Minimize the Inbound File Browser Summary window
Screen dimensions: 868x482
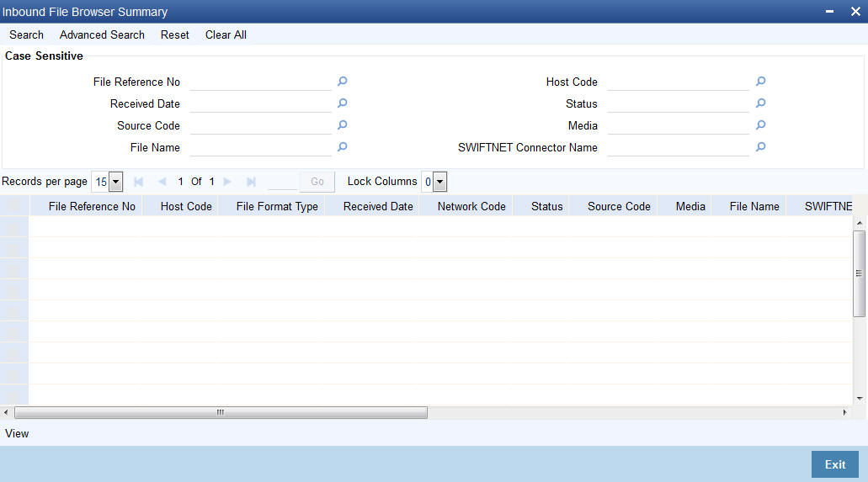[x=829, y=12]
